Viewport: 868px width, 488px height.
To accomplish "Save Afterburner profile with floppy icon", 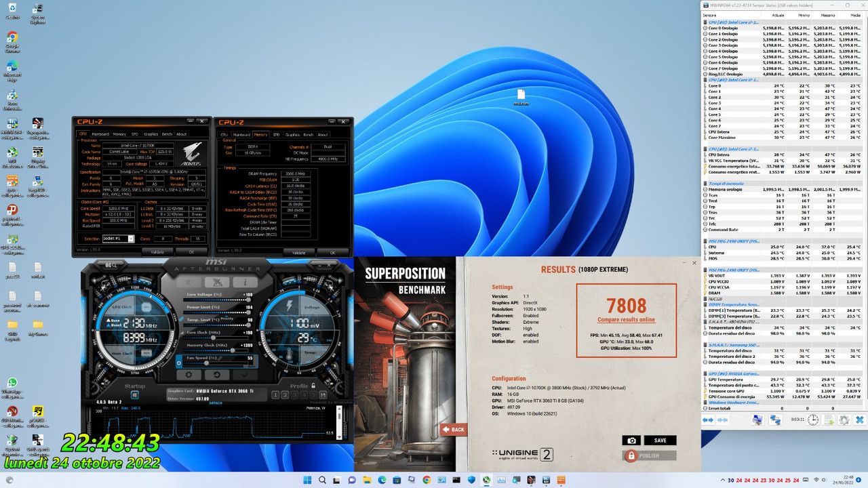I will (x=323, y=395).
